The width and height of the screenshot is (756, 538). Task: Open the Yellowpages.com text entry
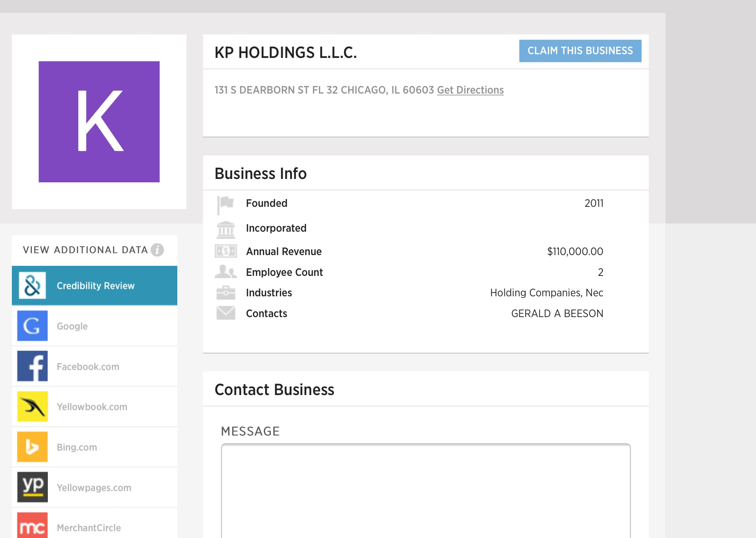(x=94, y=488)
